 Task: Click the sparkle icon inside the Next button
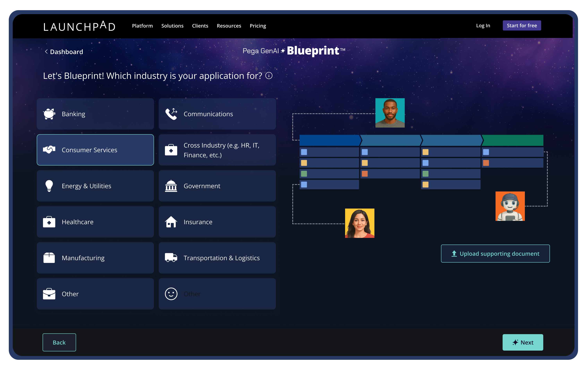click(x=515, y=342)
